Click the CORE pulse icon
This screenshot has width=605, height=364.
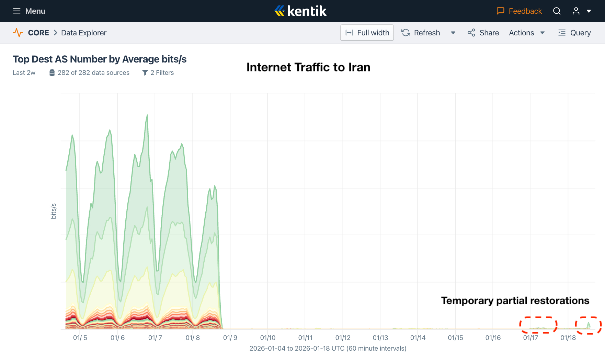(x=18, y=33)
